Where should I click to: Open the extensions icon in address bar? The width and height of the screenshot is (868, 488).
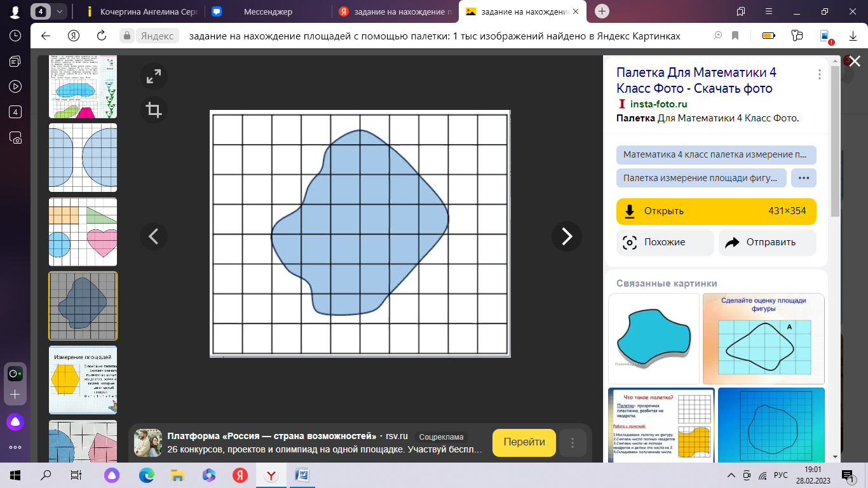[x=797, y=36]
